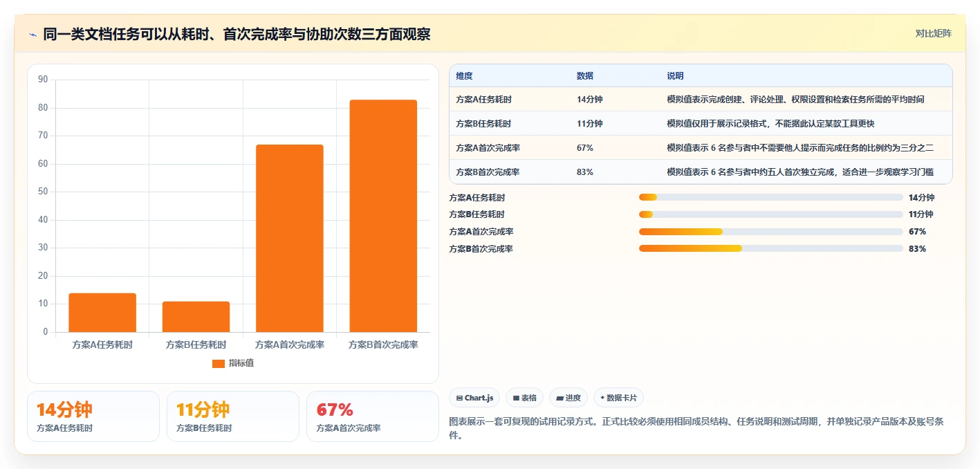Select the 进度 tag chip
The width and height of the screenshot is (980, 469).
(568, 398)
